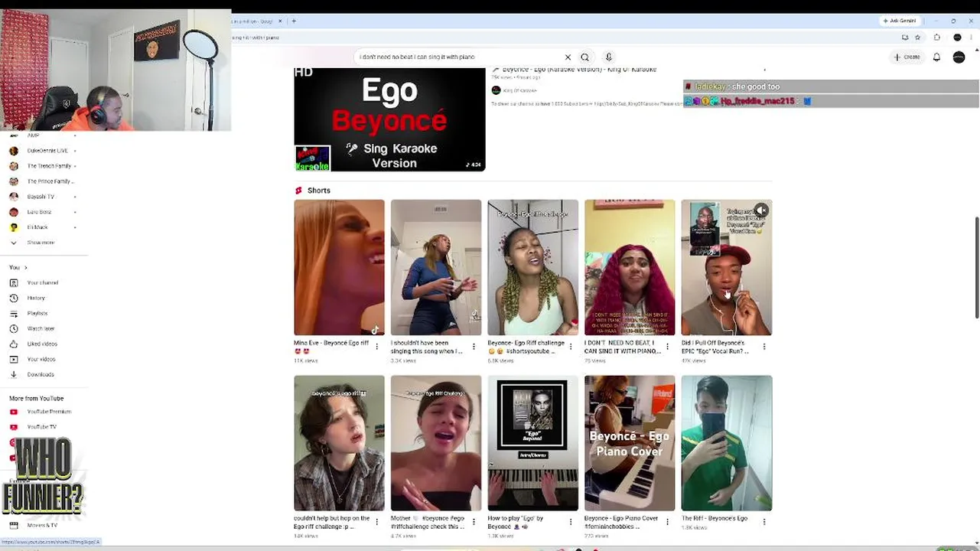Play 'The Riff - Beyonce's Ego' short
This screenshot has width=980, height=551.
click(727, 442)
